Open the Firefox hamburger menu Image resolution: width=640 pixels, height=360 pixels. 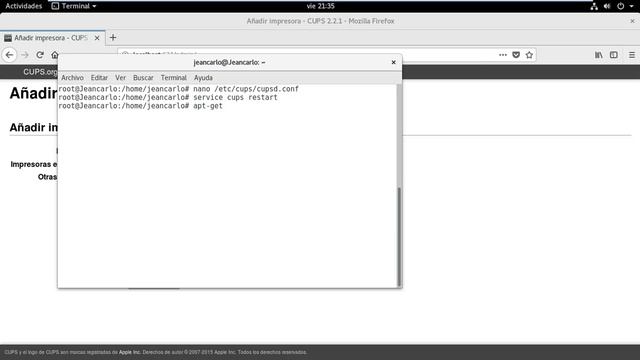click(631, 55)
